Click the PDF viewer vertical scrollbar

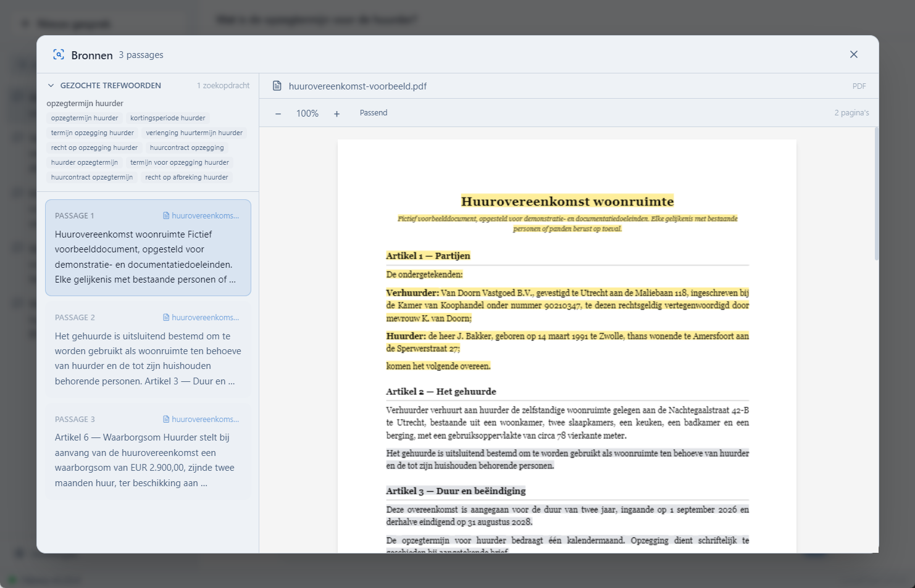click(876, 194)
